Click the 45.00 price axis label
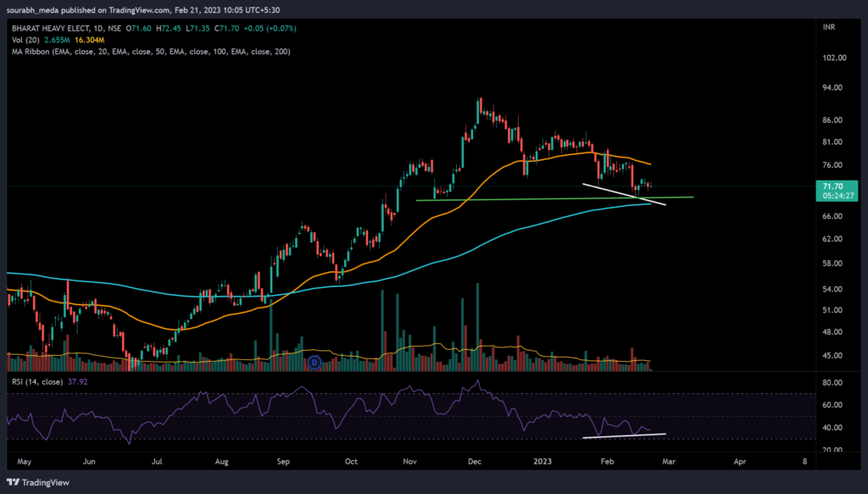868x494 pixels. point(832,356)
